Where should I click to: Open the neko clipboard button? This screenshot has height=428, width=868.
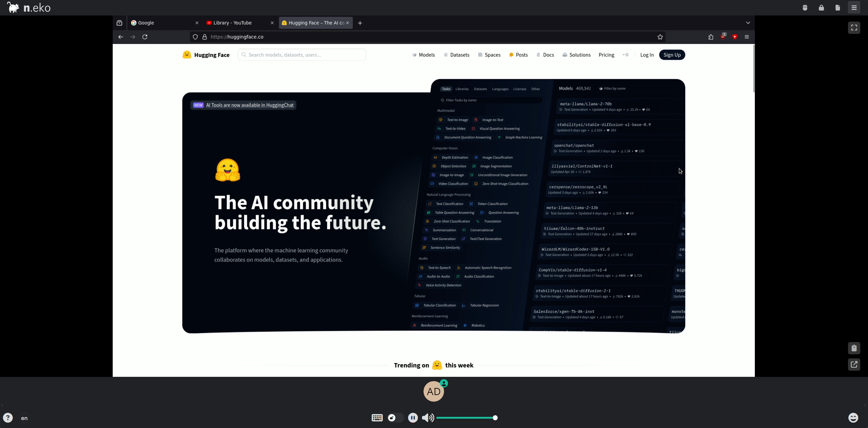tap(854, 348)
